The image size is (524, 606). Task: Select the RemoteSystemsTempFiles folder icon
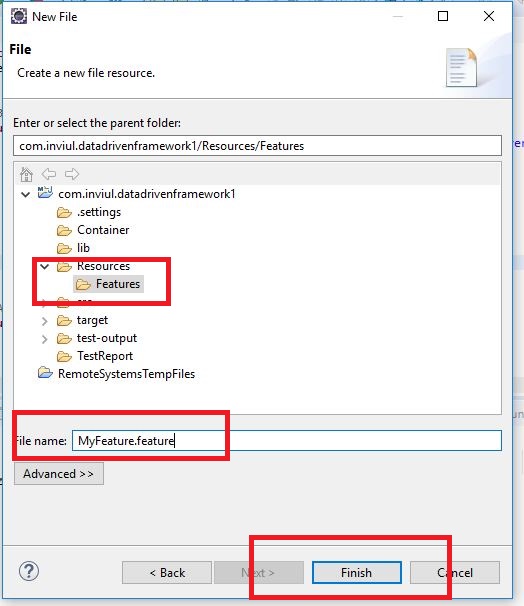click(45, 373)
